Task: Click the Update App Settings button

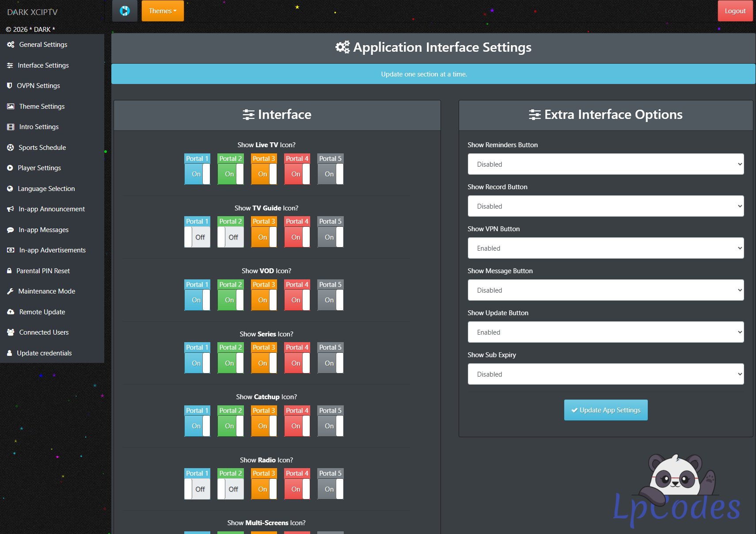Action: click(x=605, y=410)
